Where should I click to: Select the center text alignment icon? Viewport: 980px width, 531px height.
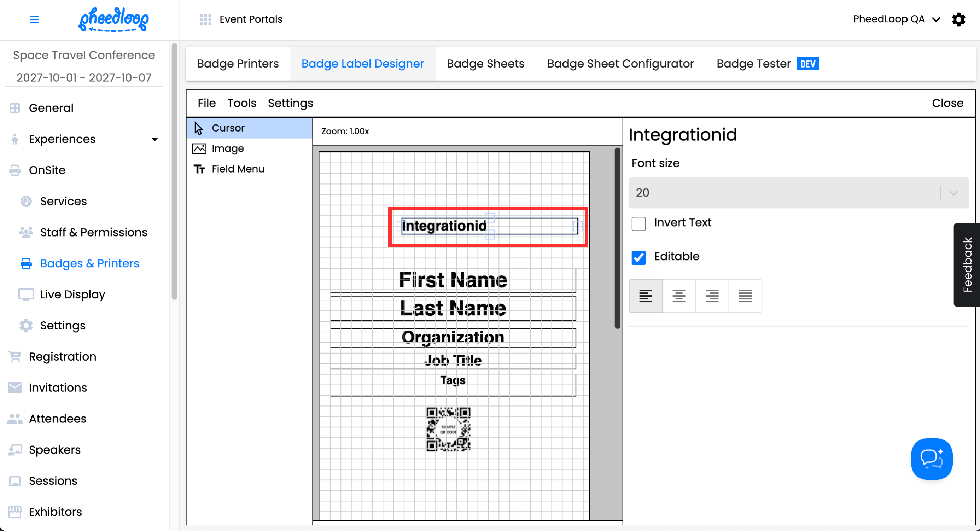(x=679, y=296)
